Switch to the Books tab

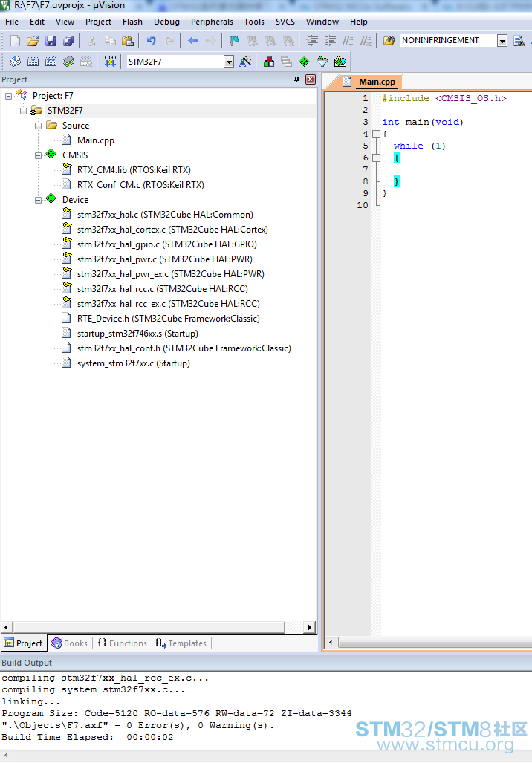point(69,643)
